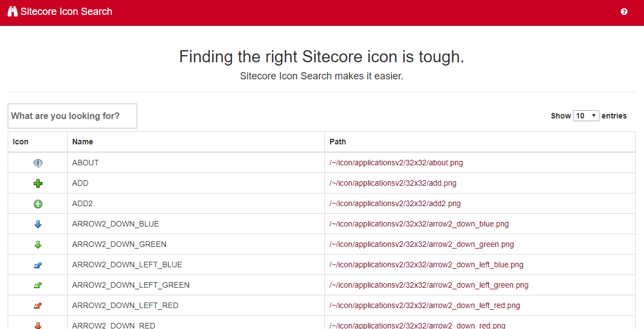644x329 pixels.
Task: Click the ABOUT info icon
Action: click(38, 163)
